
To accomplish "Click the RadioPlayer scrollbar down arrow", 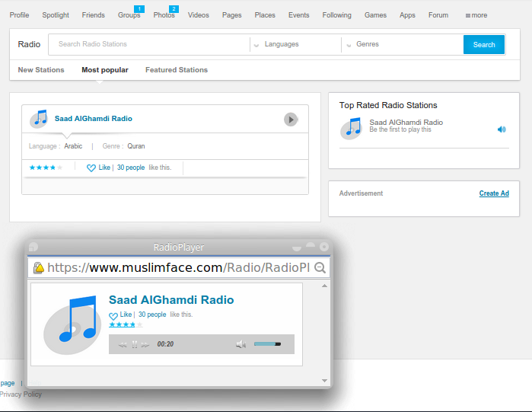I will 324,381.
